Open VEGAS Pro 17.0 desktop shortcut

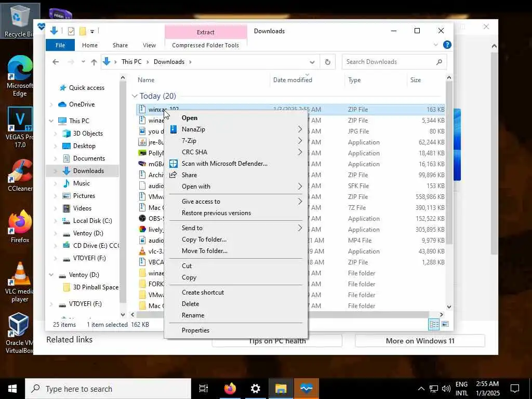[x=20, y=127]
